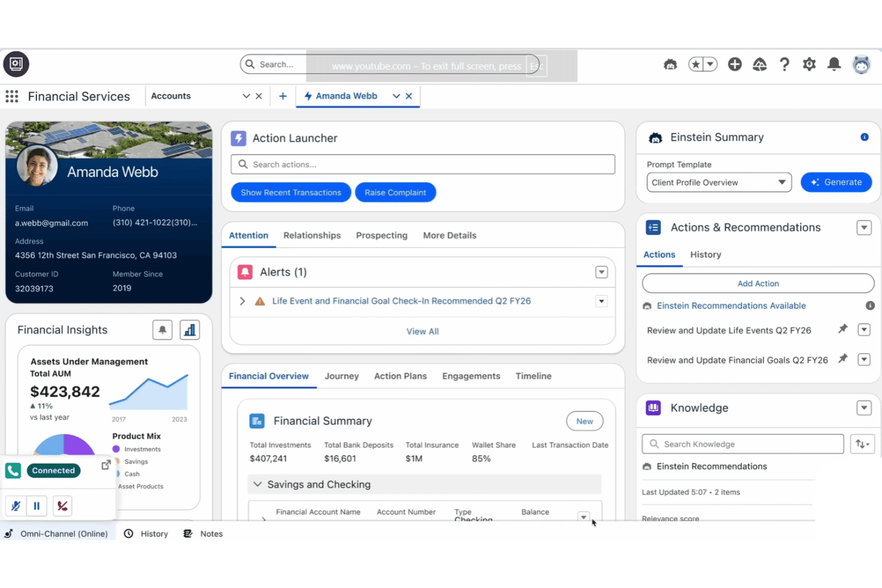Click the Add Action button
The width and height of the screenshot is (882, 588).
(x=758, y=284)
